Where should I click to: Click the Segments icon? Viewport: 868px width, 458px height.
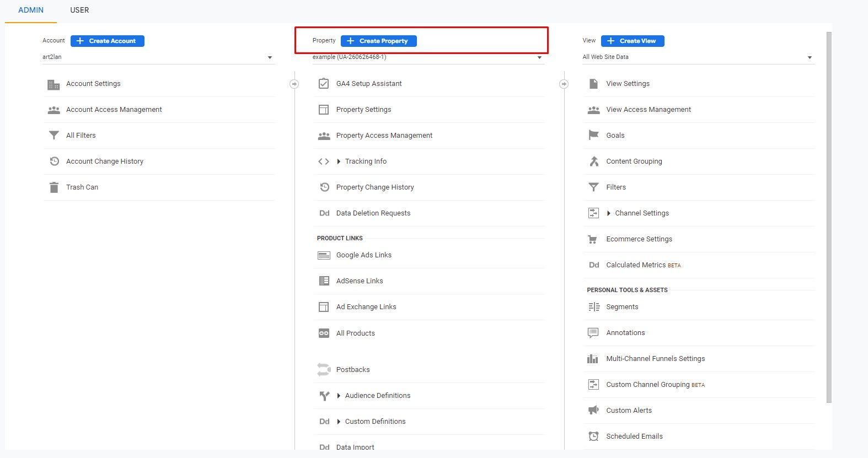tap(593, 307)
